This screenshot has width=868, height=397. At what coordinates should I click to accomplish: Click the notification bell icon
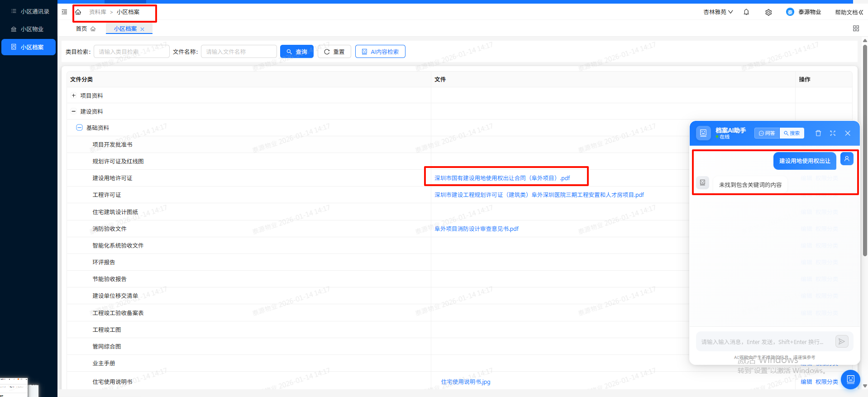746,12
